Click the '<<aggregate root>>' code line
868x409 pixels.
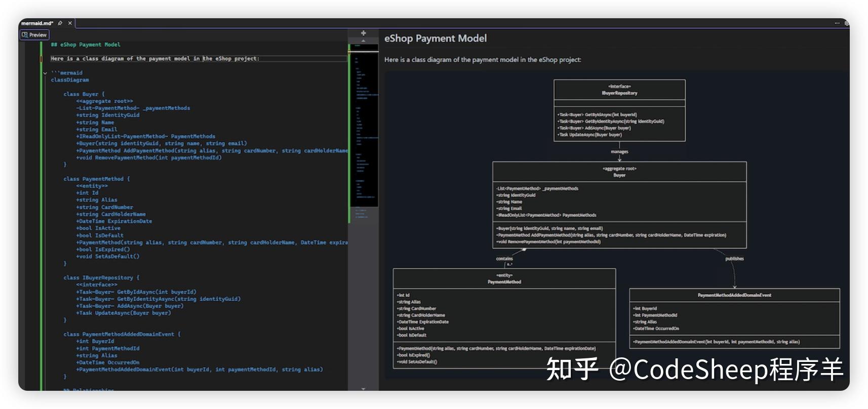pos(105,101)
